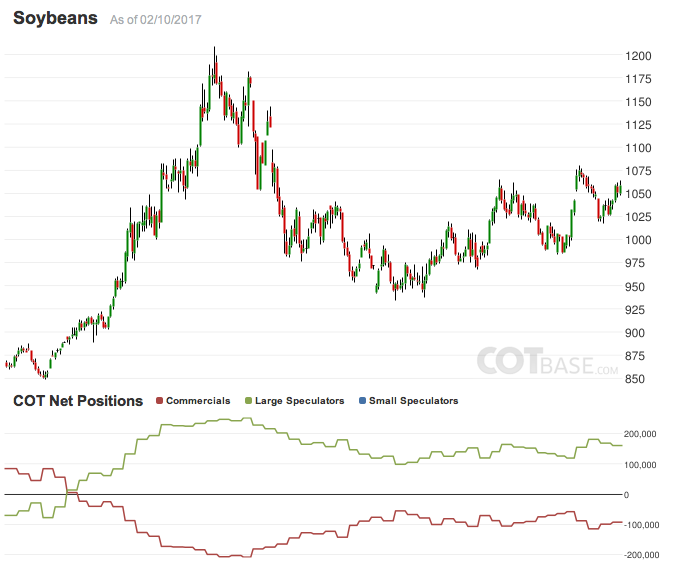The image size is (684, 564).
Task: Click the green Large Speculators legend color marker
Action: click(x=249, y=400)
